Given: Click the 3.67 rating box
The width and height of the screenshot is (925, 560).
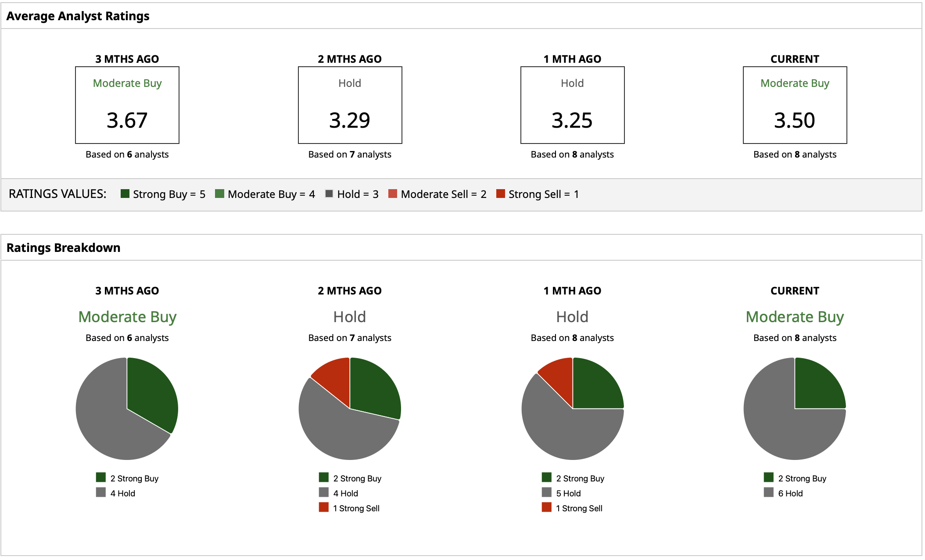Looking at the screenshot, I should (127, 105).
